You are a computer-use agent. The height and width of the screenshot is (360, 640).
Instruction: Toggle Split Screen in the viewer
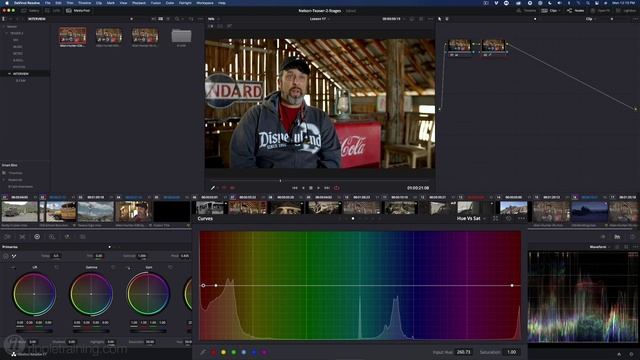(x=220, y=26)
